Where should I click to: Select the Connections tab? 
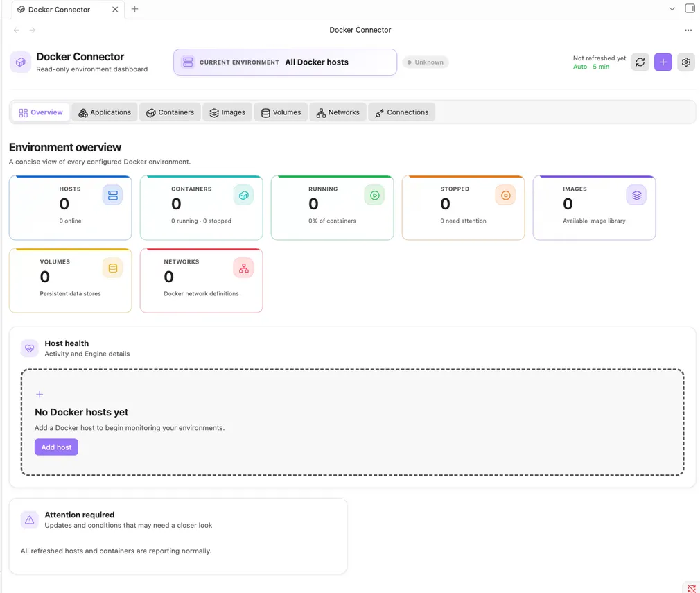[401, 112]
